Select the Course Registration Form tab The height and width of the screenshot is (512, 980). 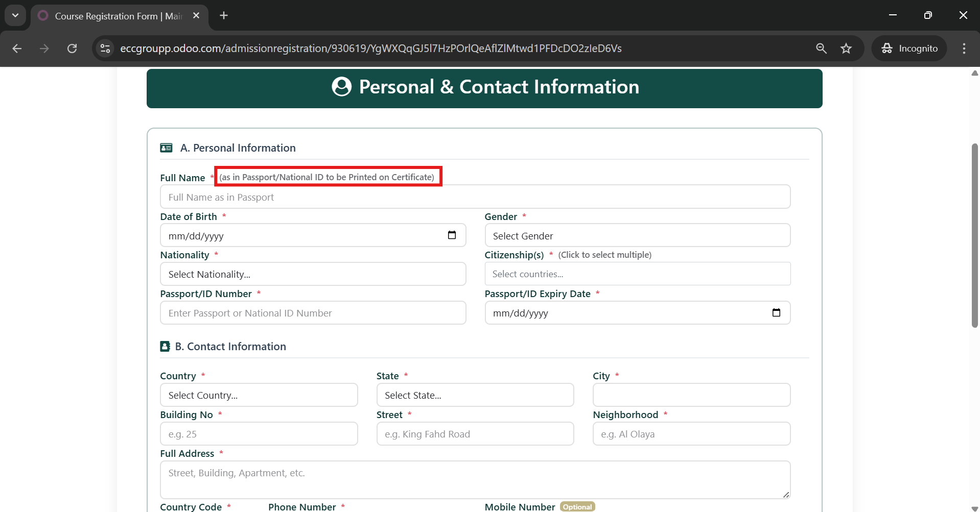coord(118,16)
